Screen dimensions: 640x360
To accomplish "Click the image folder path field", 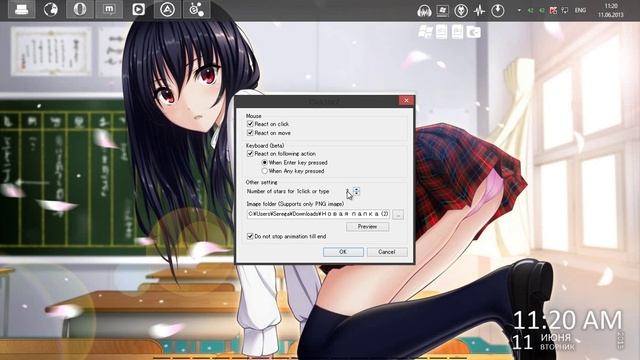I will coord(318,214).
